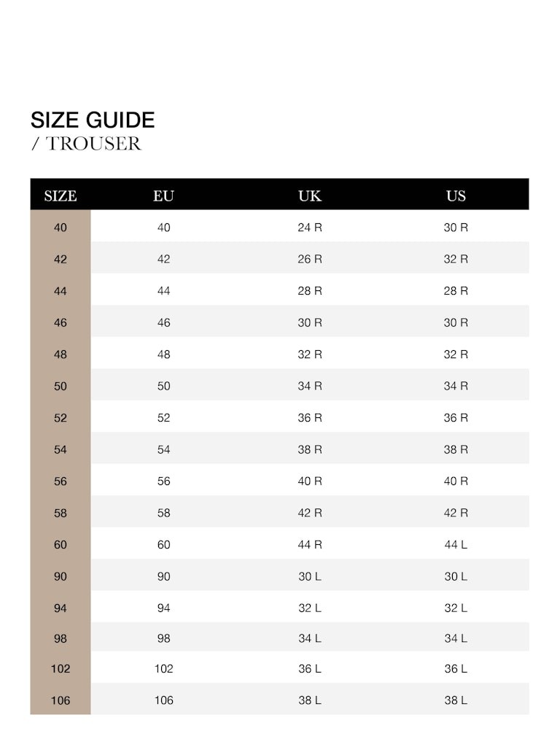The height and width of the screenshot is (747, 560).
Task: Click UK value 44 R
Action: (x=310, y=545)
